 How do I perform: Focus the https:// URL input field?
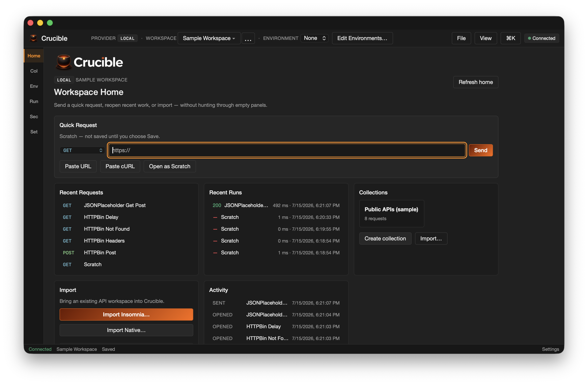(287, 150)
